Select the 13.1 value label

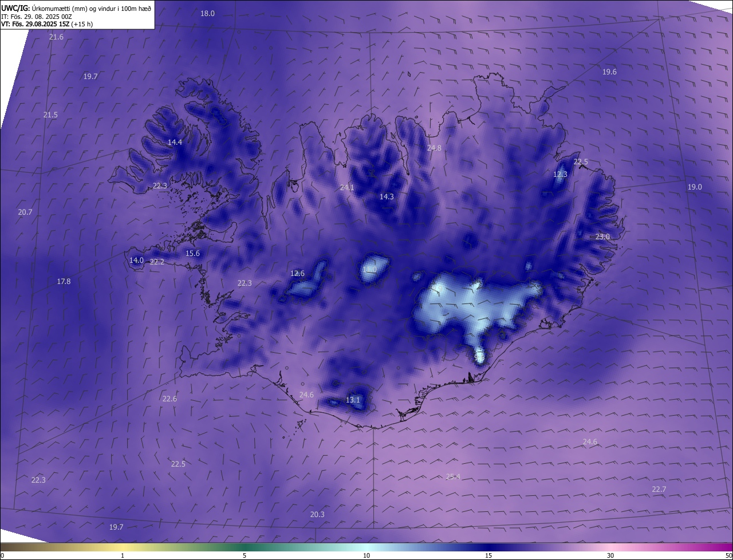coord(353,400)
